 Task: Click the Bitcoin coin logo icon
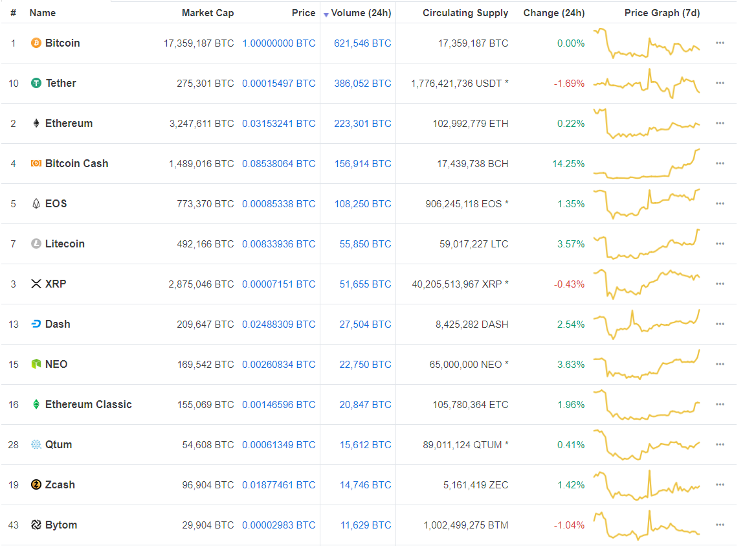coord(36,43)
